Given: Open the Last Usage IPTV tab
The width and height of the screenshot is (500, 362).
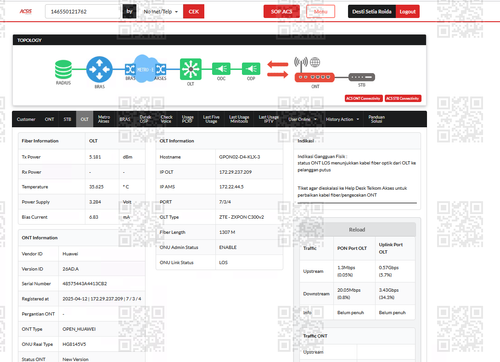Looking at the screenshot, I should 269,119.
